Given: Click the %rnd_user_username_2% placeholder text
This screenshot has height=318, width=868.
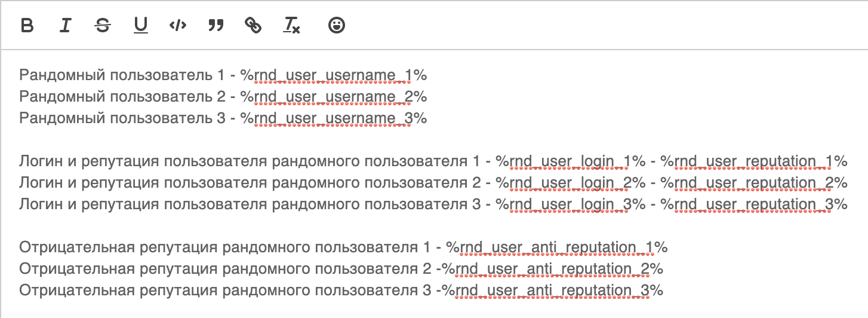Looking at the screenshot, I should 334,97.
